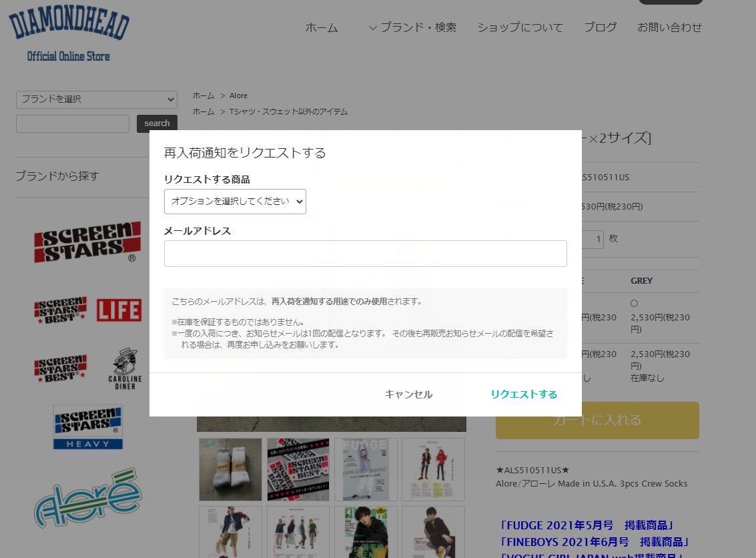This screenshot has width=756, height=558.
Task: Open the ブランドを選択 dropdown
Action: pyautogui.click(x=97, y=99)
